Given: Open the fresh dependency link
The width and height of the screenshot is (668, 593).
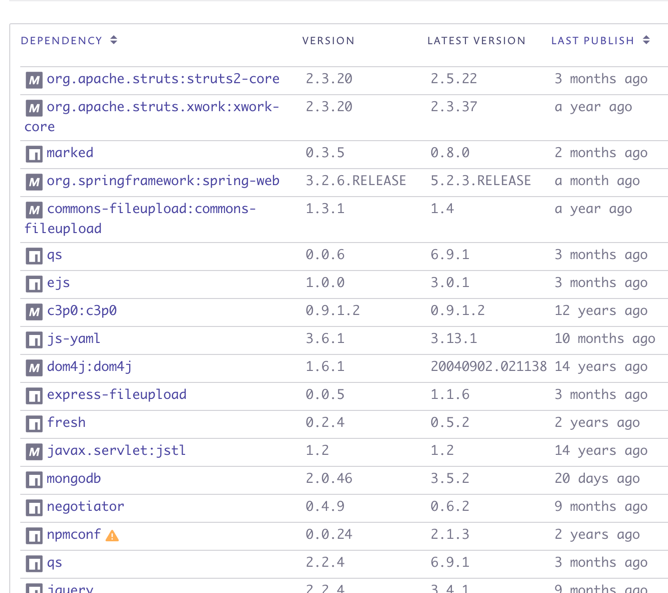Looking at the screenshot, I should 66,423.
